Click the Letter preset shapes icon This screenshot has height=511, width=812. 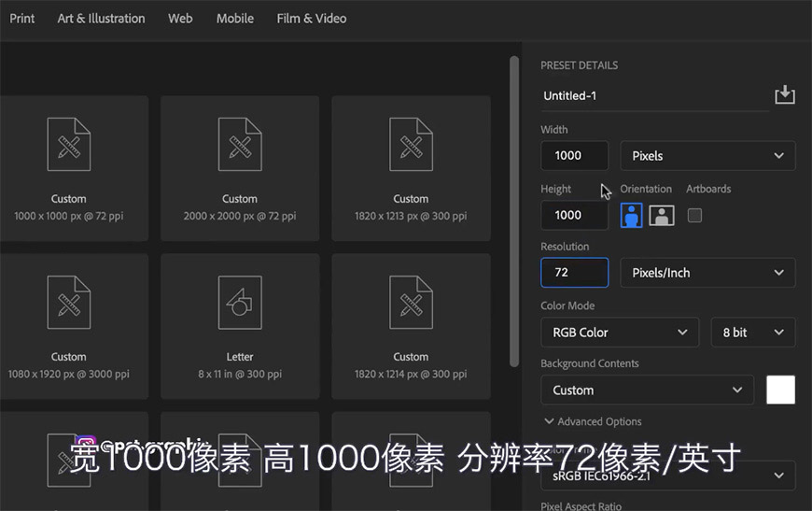240,302
